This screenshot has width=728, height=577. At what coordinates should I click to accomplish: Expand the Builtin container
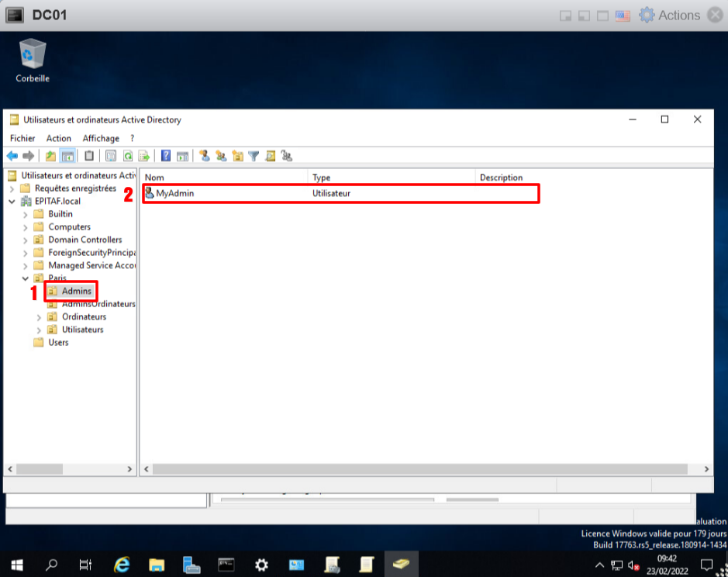(26, 214)
